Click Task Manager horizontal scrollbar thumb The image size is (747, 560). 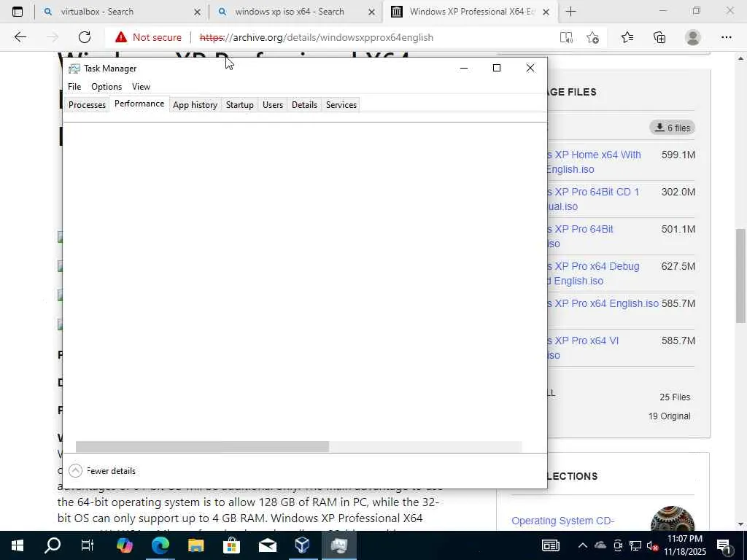coord(202,447)
